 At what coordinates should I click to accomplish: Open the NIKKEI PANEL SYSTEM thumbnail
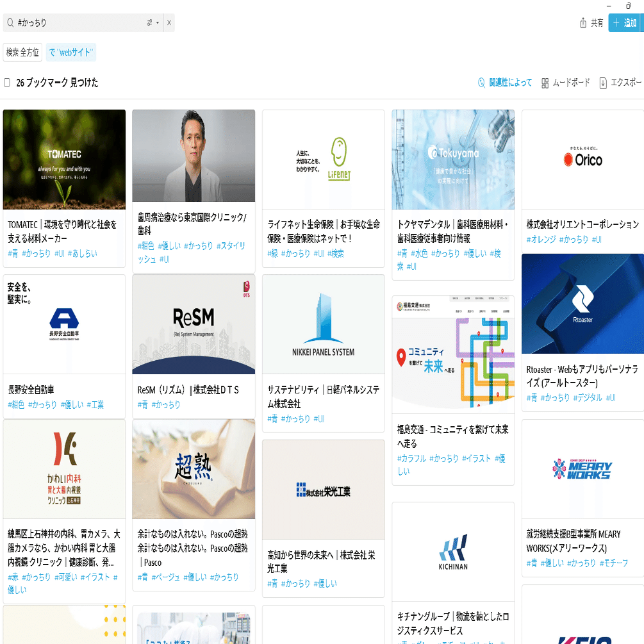pyautogui.click(x=323, y=324)
